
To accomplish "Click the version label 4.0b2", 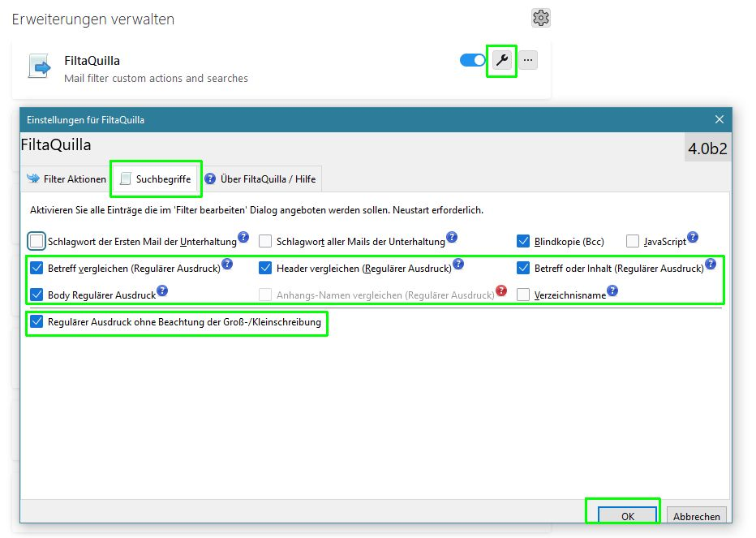I will tap(707, 148).
